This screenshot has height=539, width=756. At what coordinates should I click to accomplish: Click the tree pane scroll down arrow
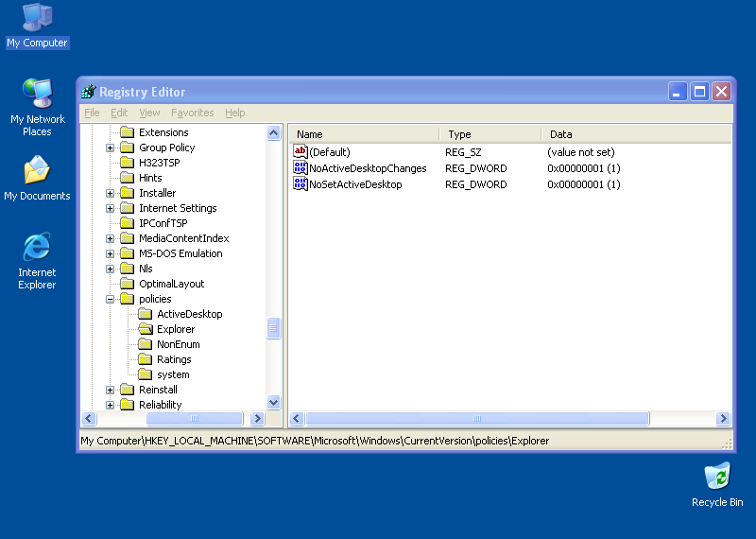(x=273, y=402)
